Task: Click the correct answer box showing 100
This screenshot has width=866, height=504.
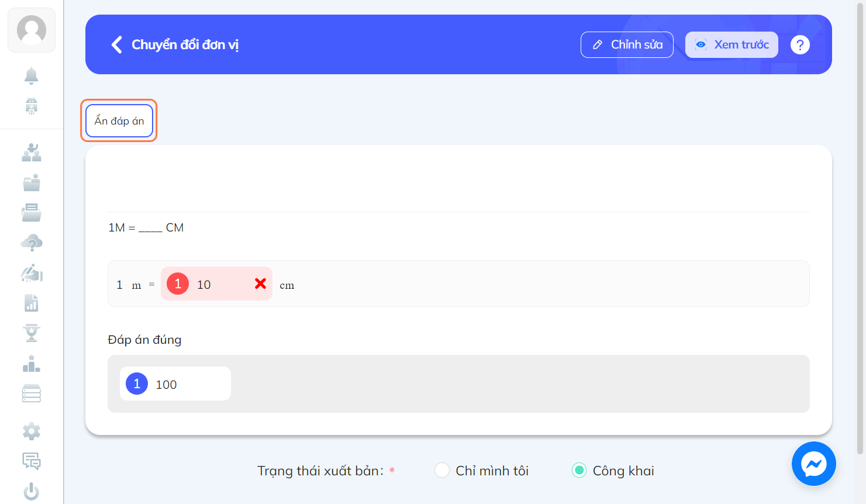Action: click(x=175, y=384)
